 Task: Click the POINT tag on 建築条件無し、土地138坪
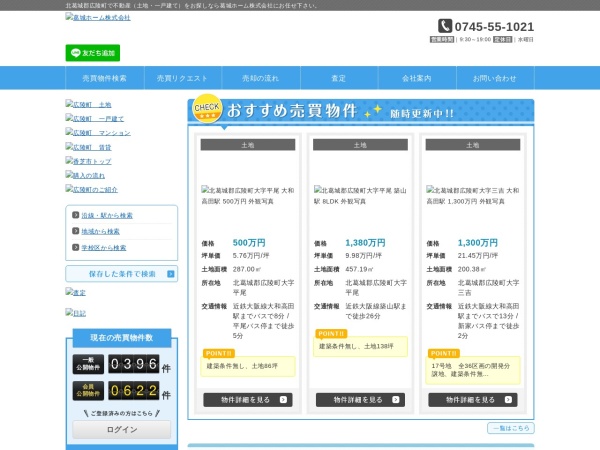pyautogui.click(x=331, y=334)
